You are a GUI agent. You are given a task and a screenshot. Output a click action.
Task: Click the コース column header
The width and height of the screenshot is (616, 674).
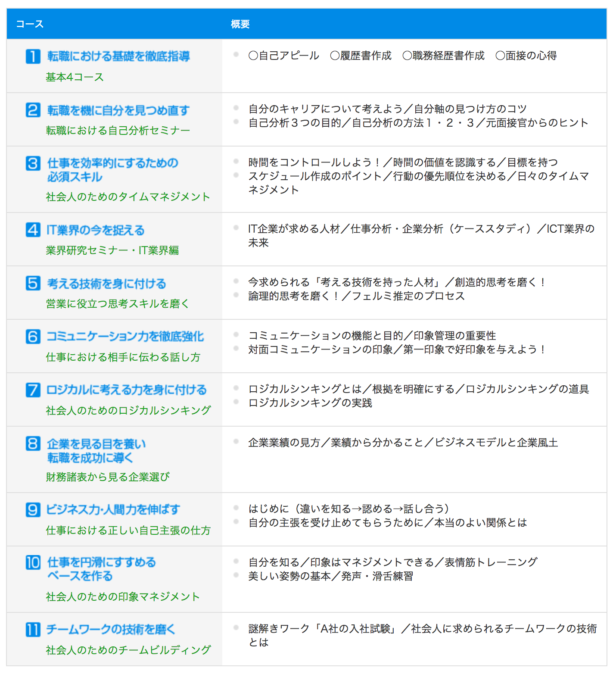click(30, 24)
